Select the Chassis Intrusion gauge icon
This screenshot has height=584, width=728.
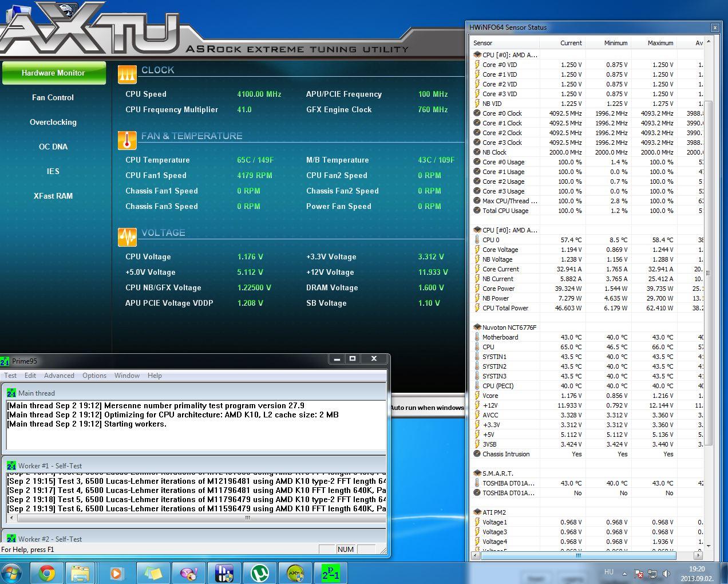click(x=477, y=454)
